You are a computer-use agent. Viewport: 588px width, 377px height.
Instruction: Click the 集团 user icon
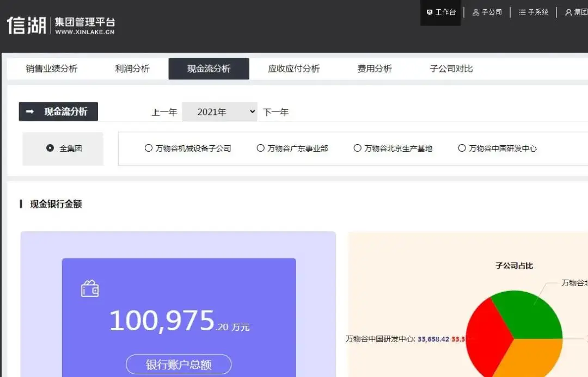[x=568, y=12]
